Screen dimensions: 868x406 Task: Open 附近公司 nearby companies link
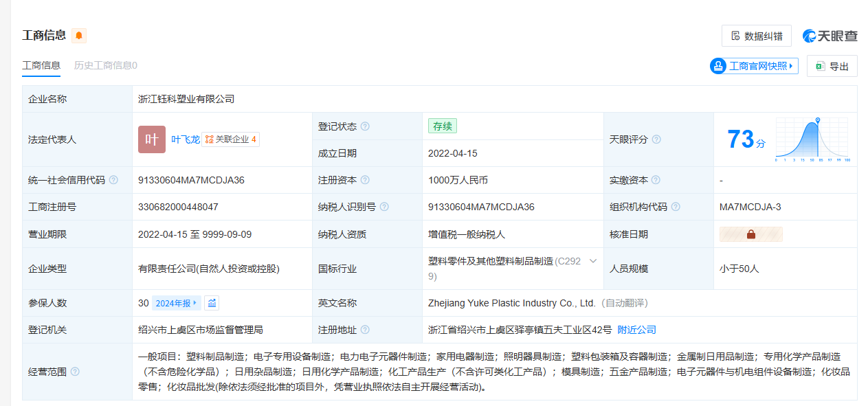636,330
